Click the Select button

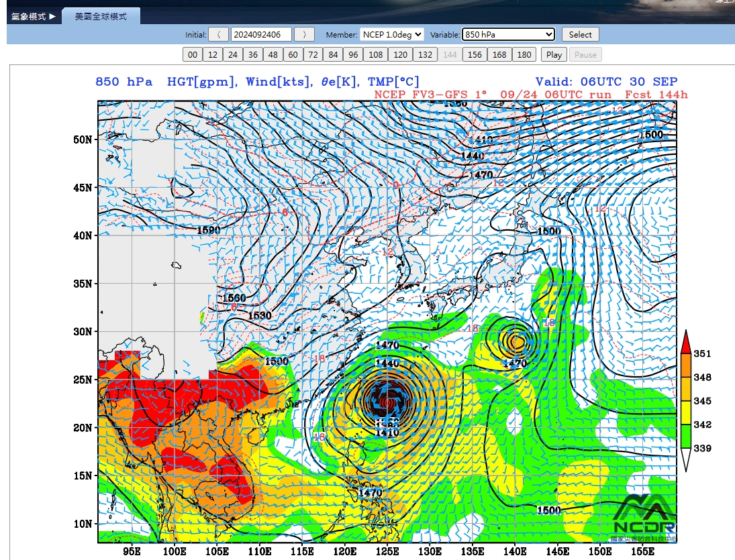(x=581, y=35)
